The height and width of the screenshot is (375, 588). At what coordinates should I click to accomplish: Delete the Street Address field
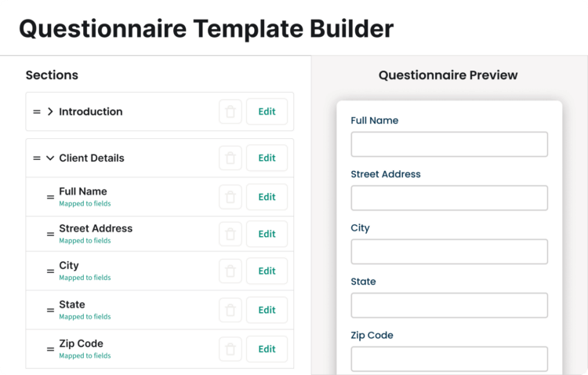click(230, 234)
